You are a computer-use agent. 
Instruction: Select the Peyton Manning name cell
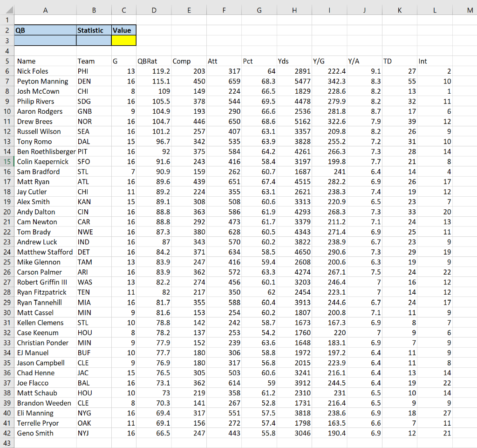pyautogui.click(x=45, y=81)
